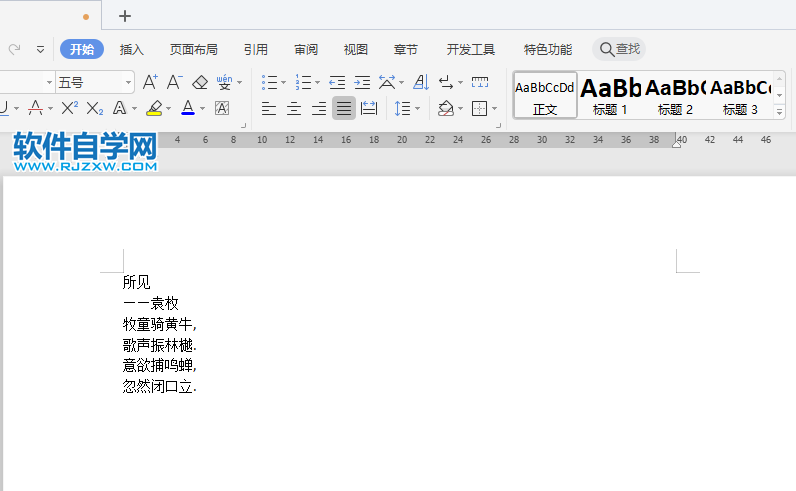Screen dimensions: 796x491
Task: Apply a numbered list
Action: tap(303, 82)
